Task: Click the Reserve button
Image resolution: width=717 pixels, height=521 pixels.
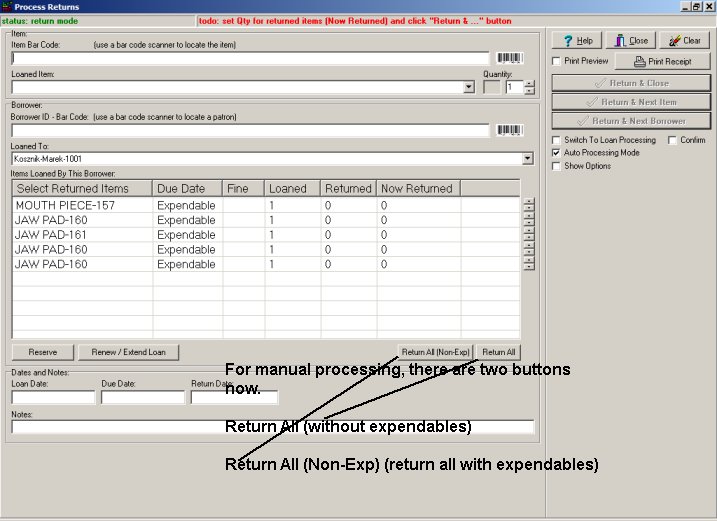Action: click(42, 352)
